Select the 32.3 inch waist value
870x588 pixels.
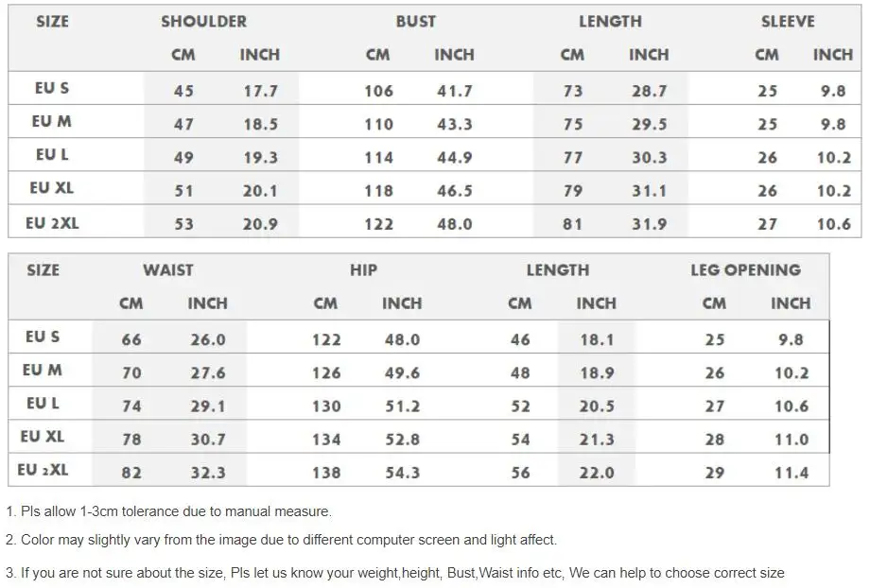(207, 473)
